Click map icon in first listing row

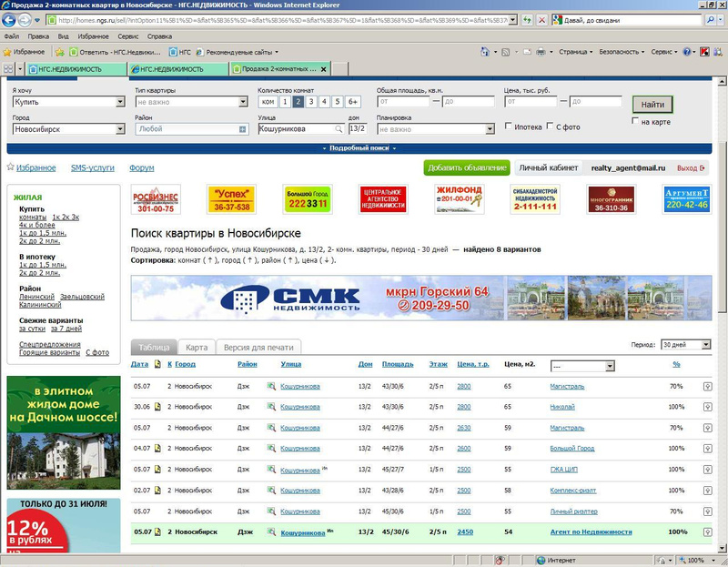[270, 386]
